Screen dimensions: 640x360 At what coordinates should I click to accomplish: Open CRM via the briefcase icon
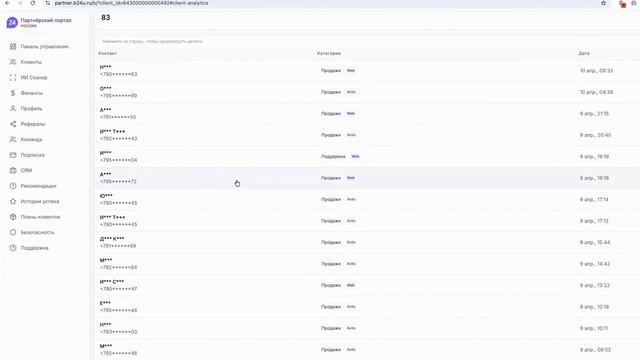pos(13,171)
